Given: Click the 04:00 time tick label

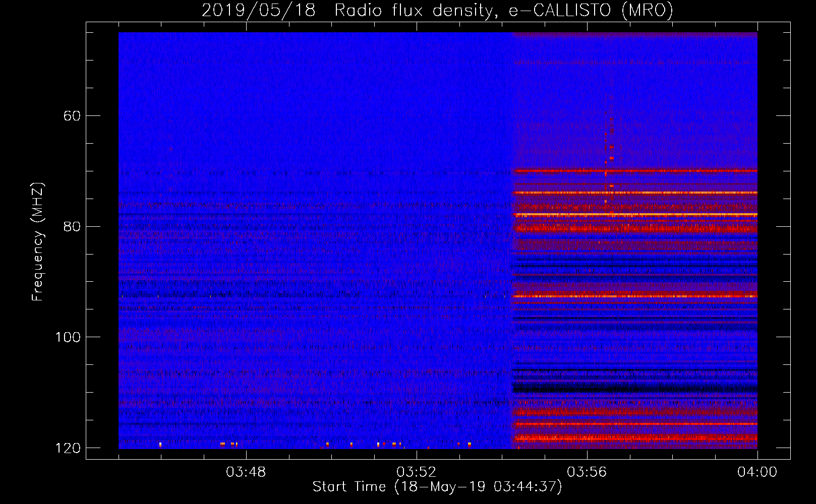Looking at the screenshot, I should pos(757,472).
